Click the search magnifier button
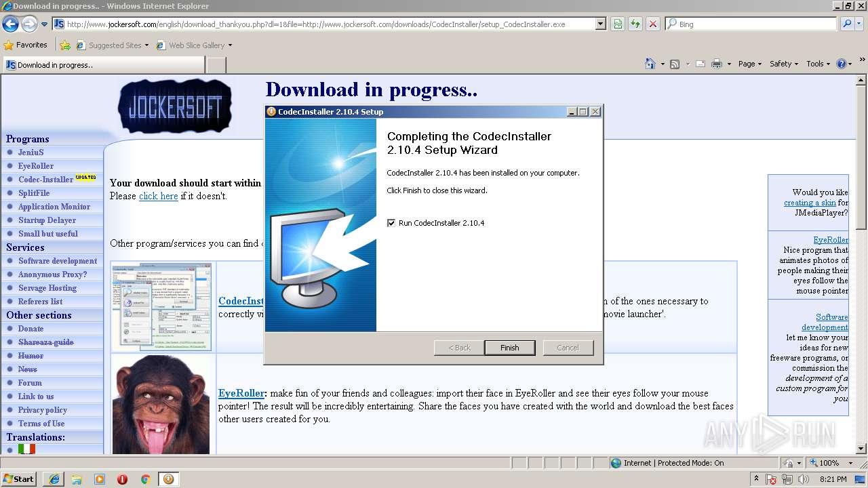868x488 pixels. [847, 24]
